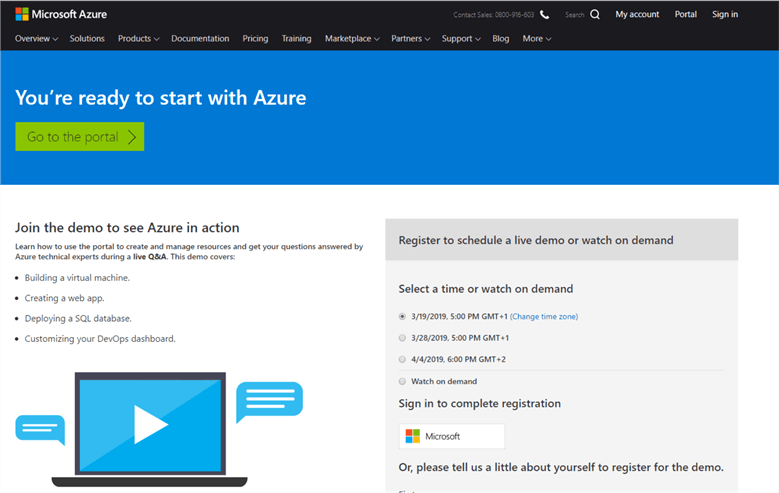Expand the Products dropdown menu

point(139,39)
